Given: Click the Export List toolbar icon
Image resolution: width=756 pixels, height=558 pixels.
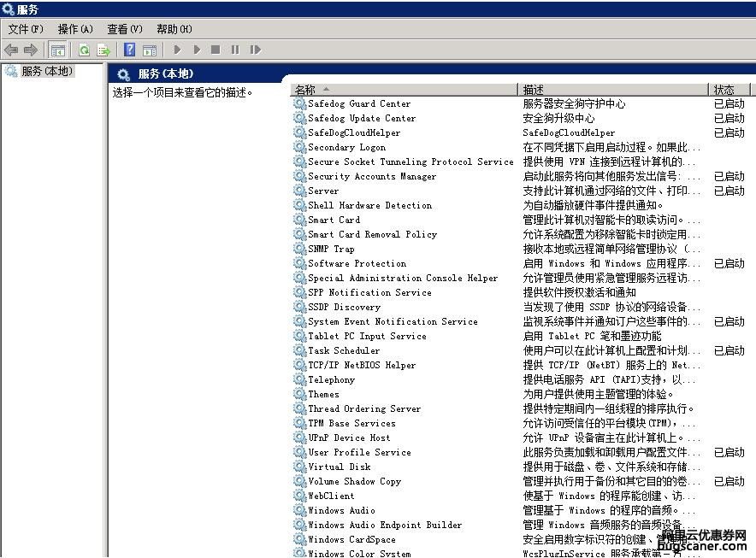Looking at the screenshot, I should pyautogui.click(x=103, y=50).
